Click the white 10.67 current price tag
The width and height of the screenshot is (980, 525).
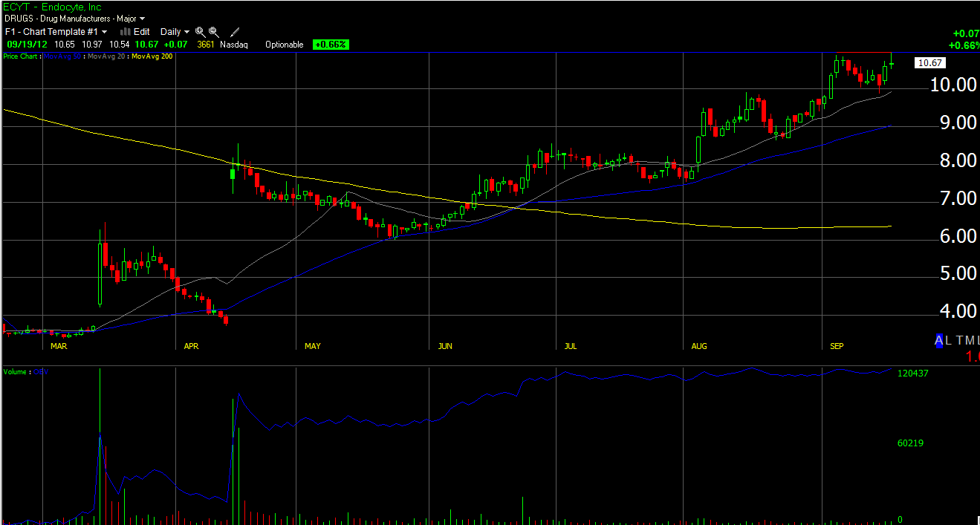click(x=932, y=63)
